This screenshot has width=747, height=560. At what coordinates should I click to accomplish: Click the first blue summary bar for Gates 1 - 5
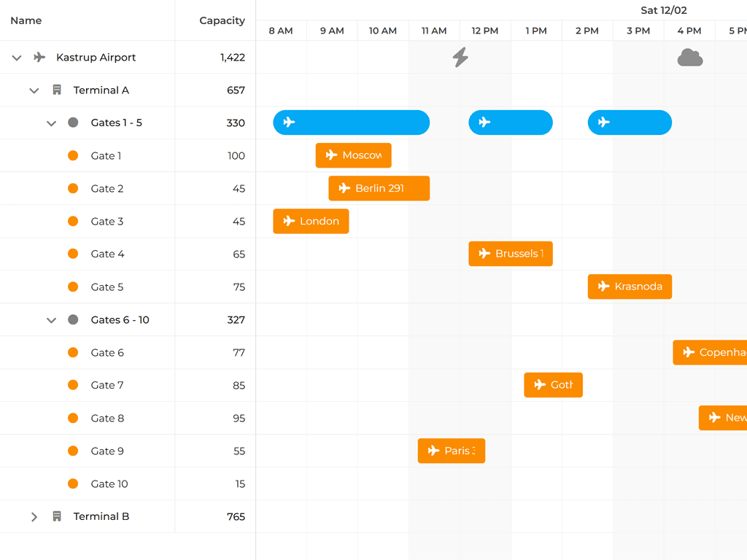[x=351, y=122]
